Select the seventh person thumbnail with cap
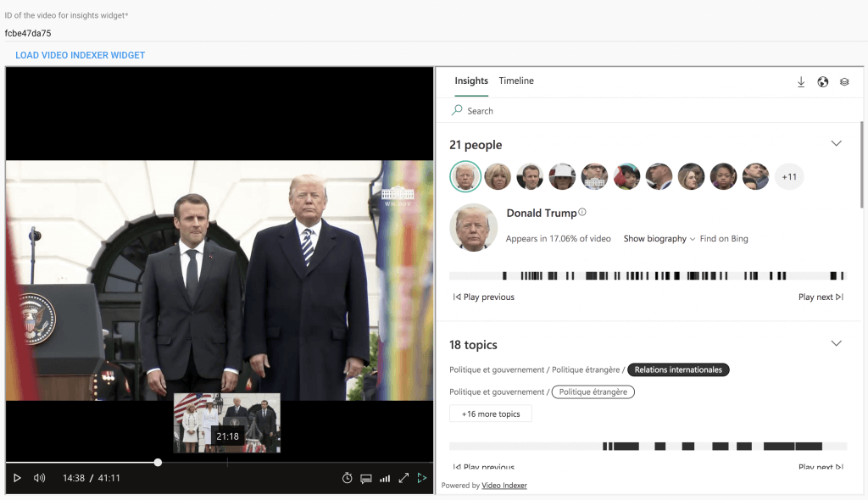The image size is (868, 500). 659,176
